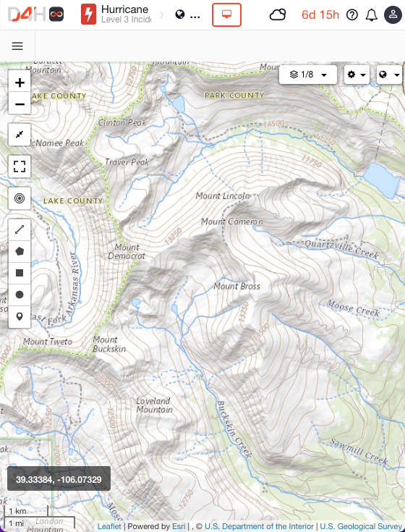The height and width of the screenshot is (532, 405).
Task: Click the Mount Bross map label
Action: (x=237, y=287)
